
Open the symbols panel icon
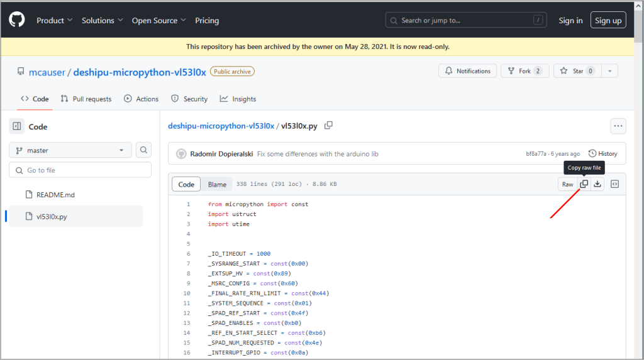pos(615,184)
